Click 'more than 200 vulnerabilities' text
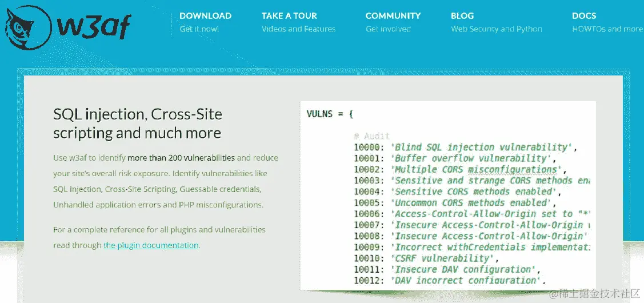This screenshot has height=303, width=644. pyautogui.click(x=181, y=158)
